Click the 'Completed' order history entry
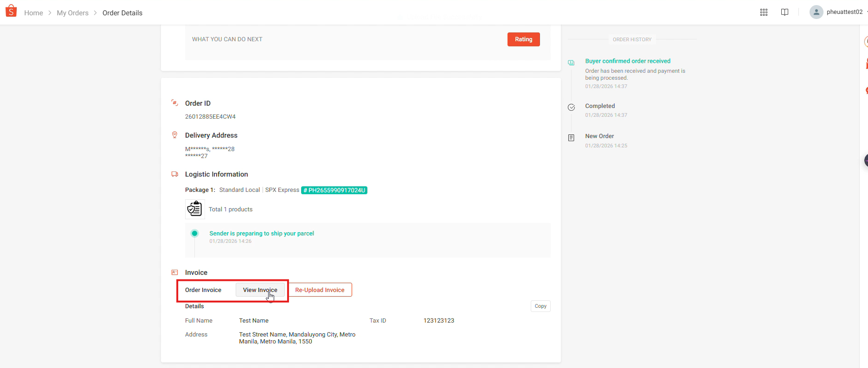The width and height of the screenshot is (868, 368). 600,106
